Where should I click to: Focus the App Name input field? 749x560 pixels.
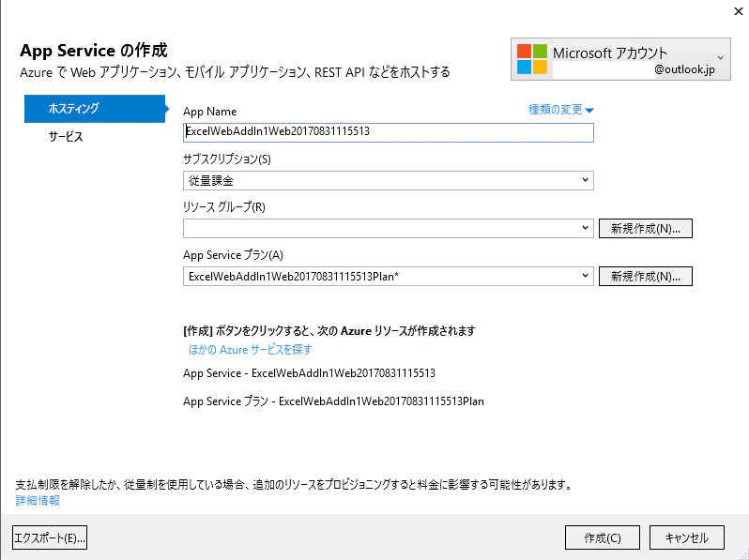point(389,132)
